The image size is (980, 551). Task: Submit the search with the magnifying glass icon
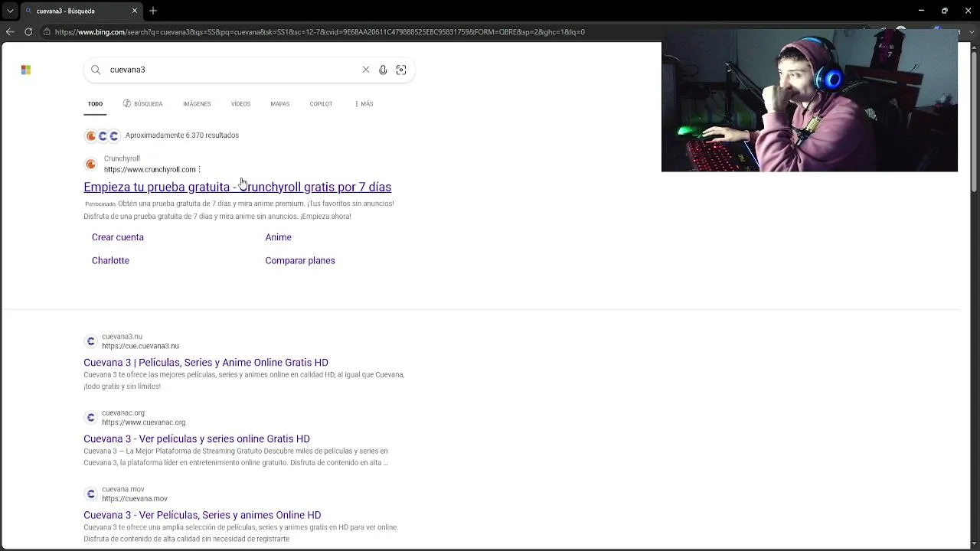[x=96, y=70]
